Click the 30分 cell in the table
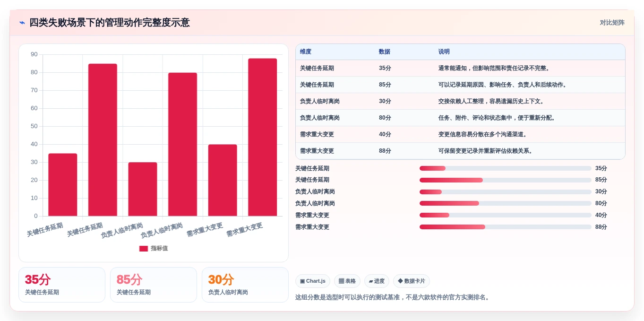 [385, 101]
